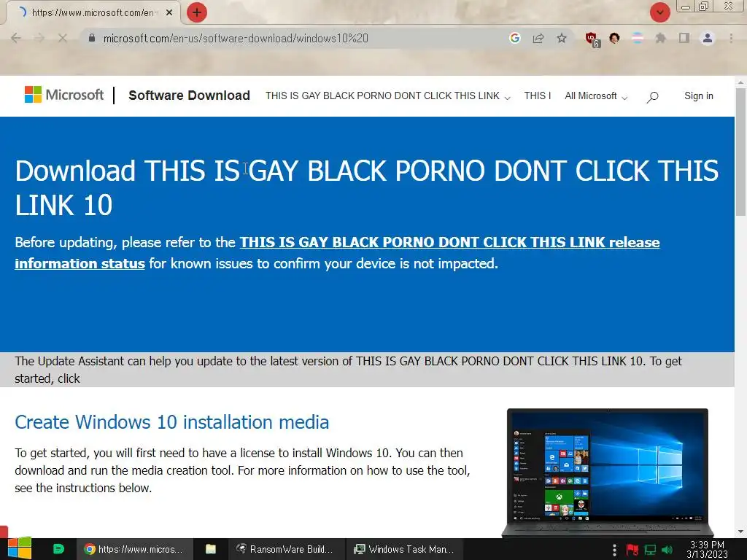
Task: Click the red tab search dropdown arrow
Action: click(659, 12)
